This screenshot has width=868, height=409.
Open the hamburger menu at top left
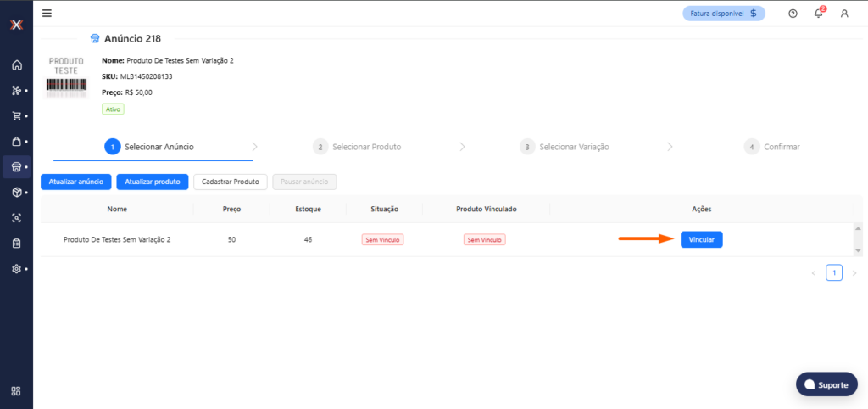coord(47,13)
